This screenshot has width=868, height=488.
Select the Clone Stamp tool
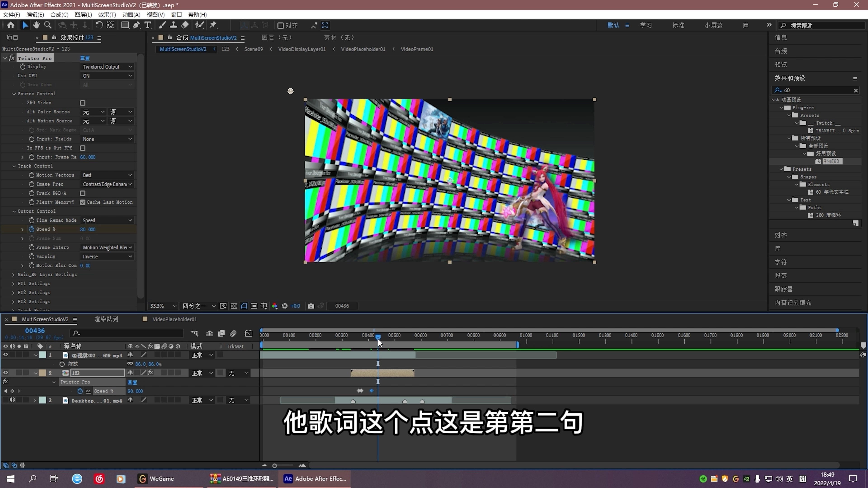click(174, 25)
